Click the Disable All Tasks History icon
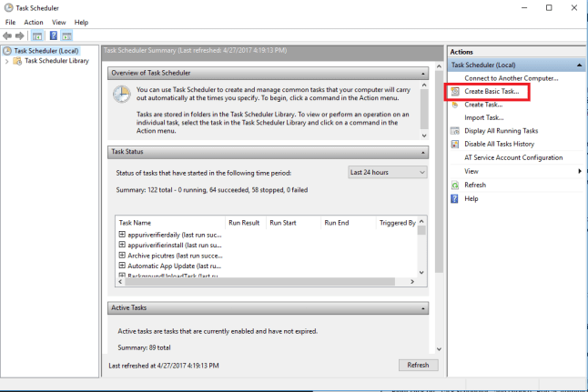This screenshot has width=588, height=392. (455, 144)
